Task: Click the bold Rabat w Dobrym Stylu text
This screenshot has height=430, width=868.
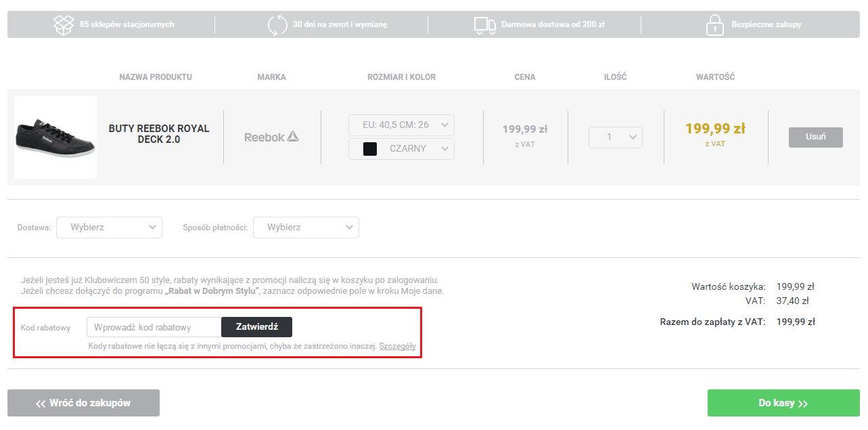Action: (212, 291)
